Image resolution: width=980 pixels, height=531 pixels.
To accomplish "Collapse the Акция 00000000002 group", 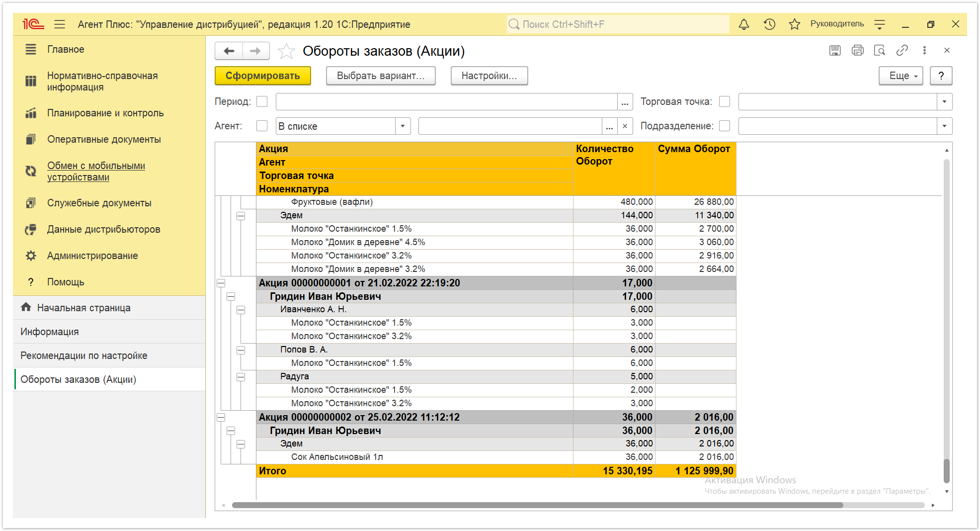I will pyautogui.click(x=221, y=417).
